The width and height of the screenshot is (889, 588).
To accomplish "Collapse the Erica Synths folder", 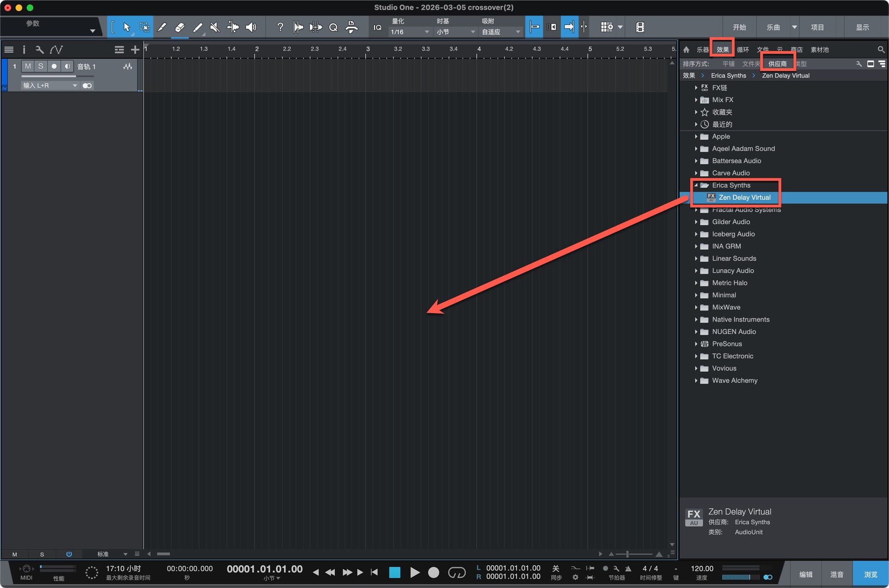I will coord(696,185).
